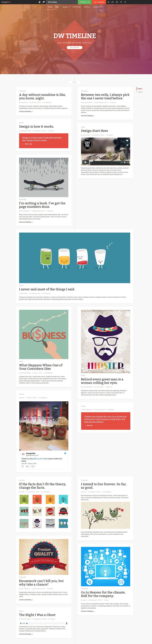Open the DW Timeline theme selector dropdown
152x644 pixels.
(x=62, y=2)
